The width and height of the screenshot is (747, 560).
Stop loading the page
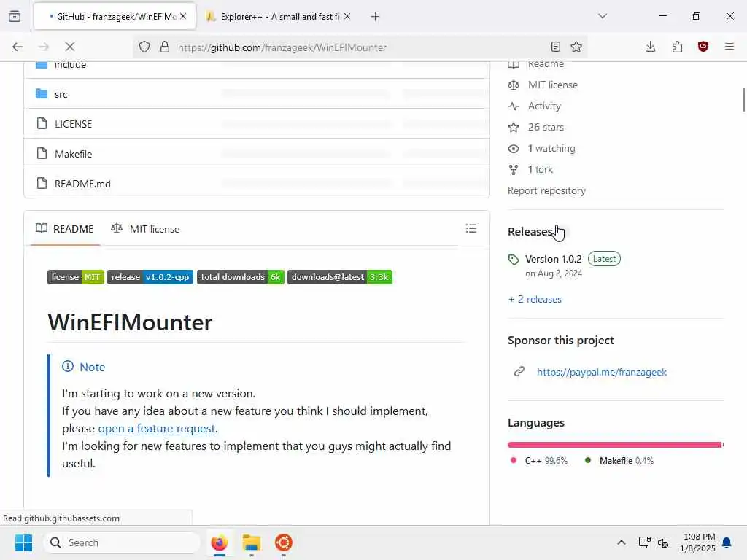click(69, 47)
